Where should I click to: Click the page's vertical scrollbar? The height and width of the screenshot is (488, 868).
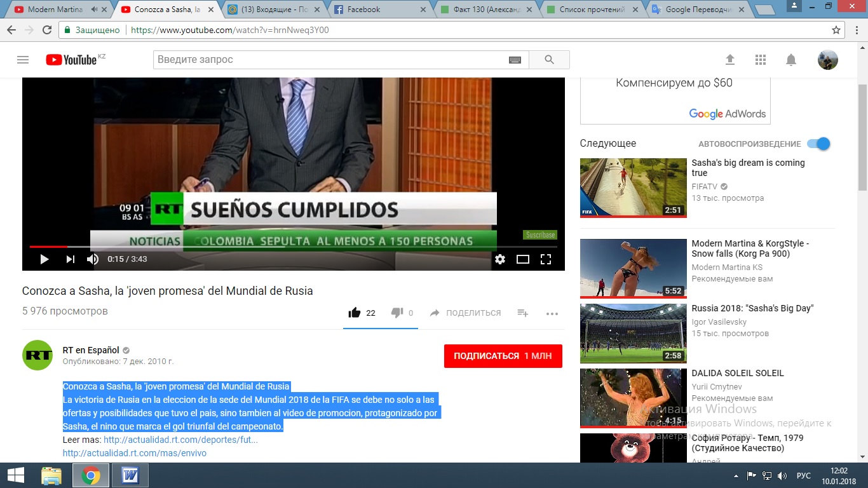[x=863, y=136]
